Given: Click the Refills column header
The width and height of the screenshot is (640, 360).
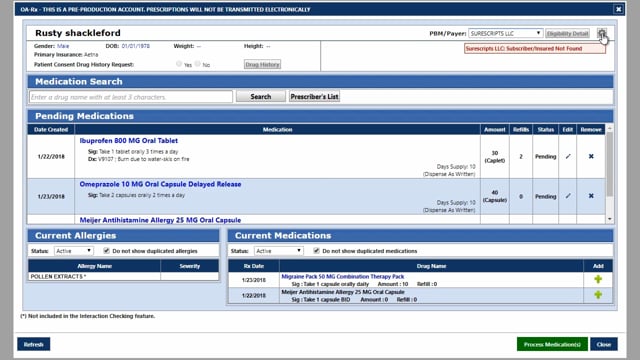Looking at the screenshot, I should pyautogui.click(x=521, y=129).
